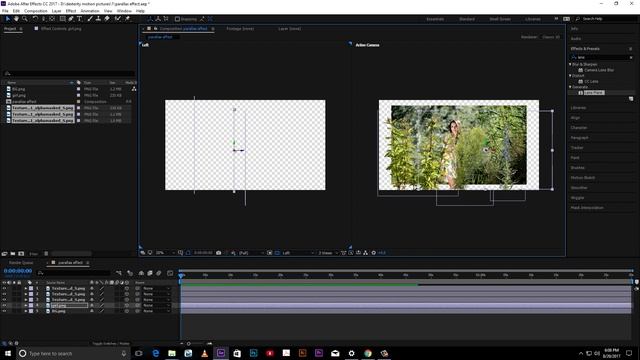640x360 pixels.
Task: Toggle 3D layer switch for layer 1
Action: (x=127, y=288)
